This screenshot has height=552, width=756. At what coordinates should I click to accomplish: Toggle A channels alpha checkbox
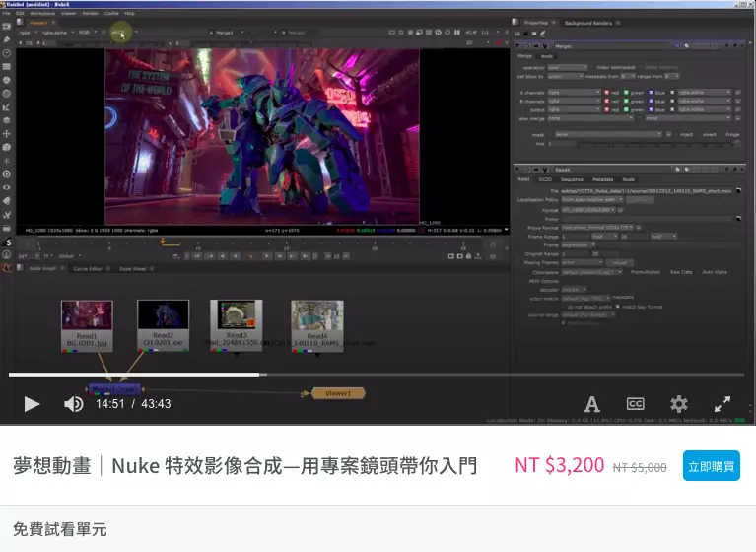click(x=672, y=92)
